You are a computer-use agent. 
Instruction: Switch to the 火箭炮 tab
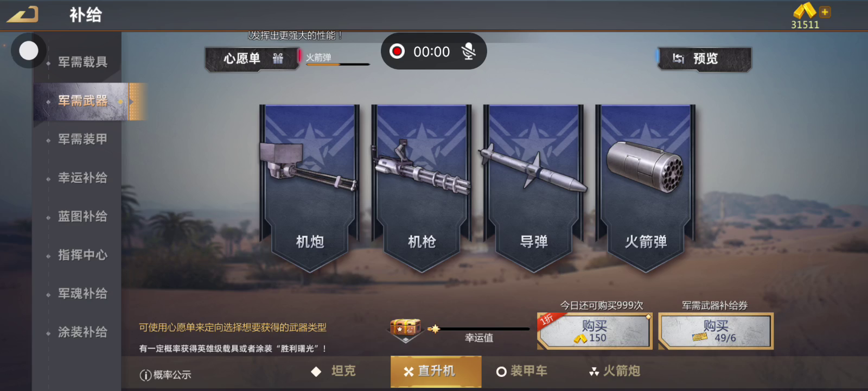coord(615,371)
